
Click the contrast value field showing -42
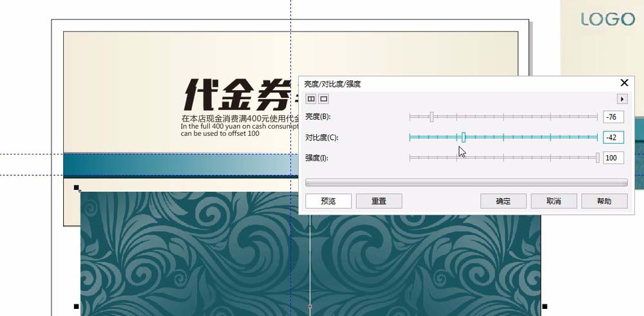coord(613,138)
